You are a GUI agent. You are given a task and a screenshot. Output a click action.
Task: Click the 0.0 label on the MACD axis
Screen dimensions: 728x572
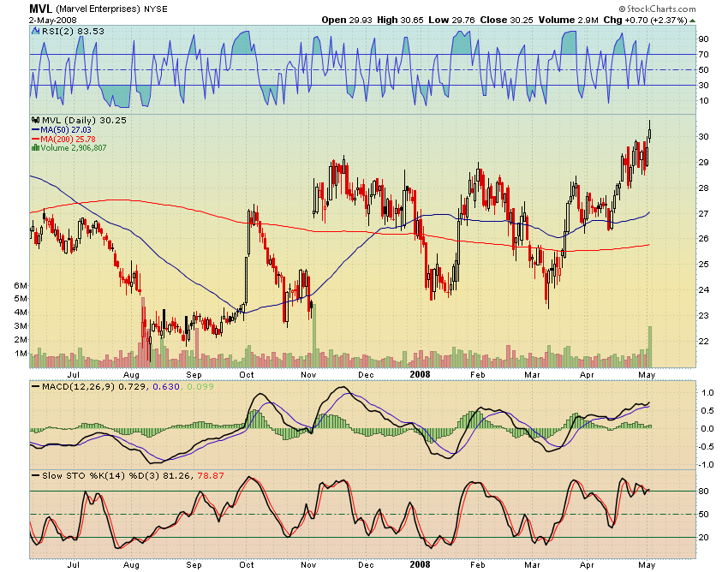point(707,428)
